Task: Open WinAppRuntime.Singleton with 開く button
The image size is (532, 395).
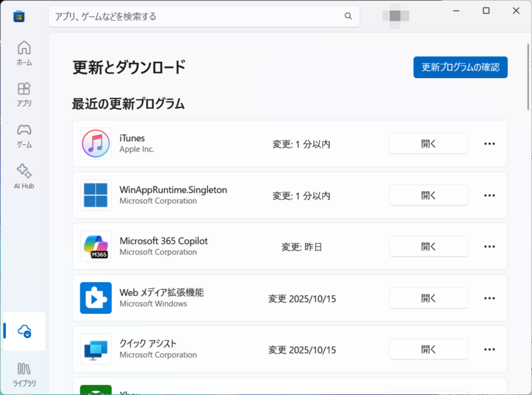Action: pyautogui.click(x=428, y=195)
